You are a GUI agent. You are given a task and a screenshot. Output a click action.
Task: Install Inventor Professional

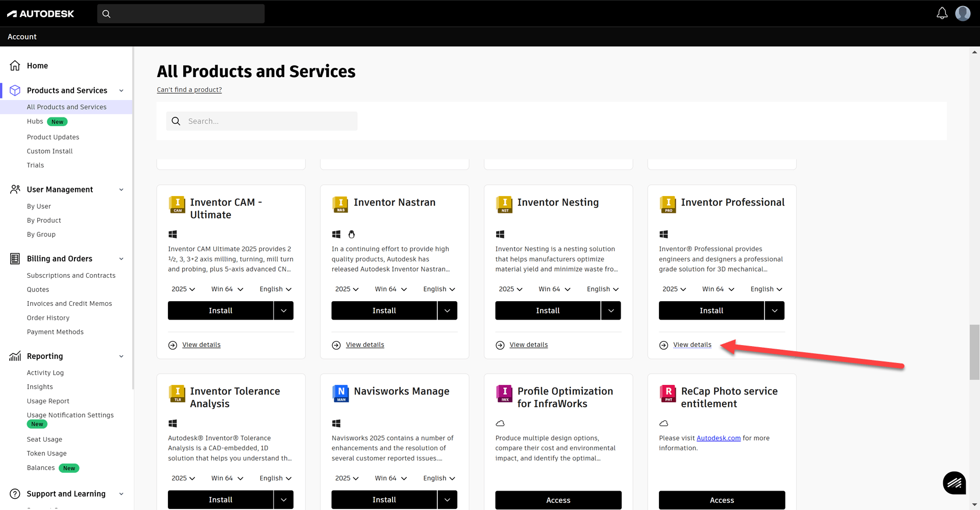pos(711,310)
